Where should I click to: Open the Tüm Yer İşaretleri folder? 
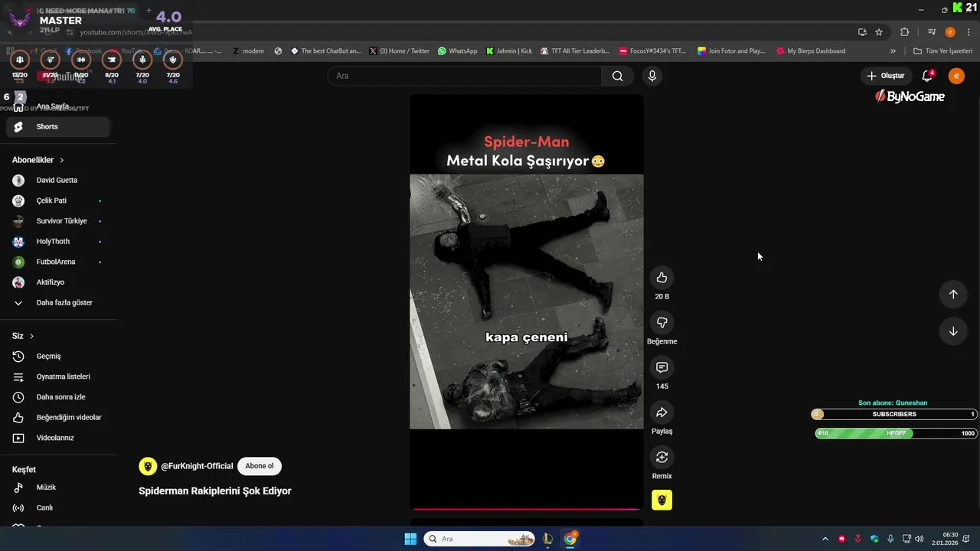[x=943, y=51]
